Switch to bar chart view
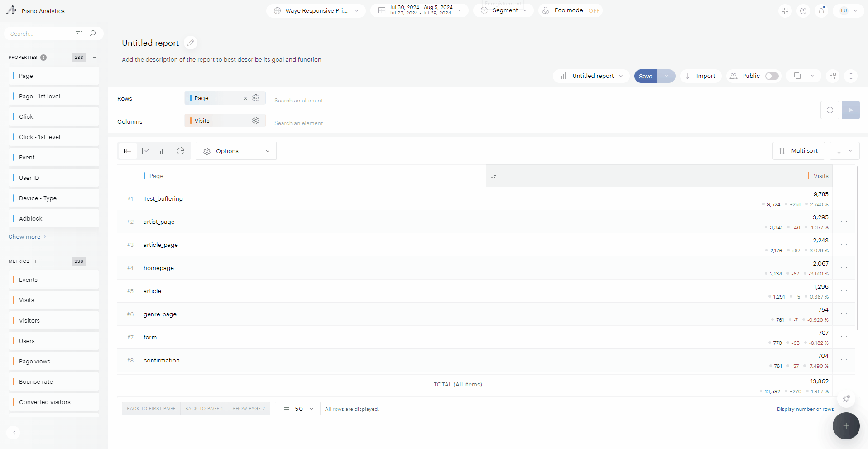The image size is (868, 449). click(x=163, y=151)
